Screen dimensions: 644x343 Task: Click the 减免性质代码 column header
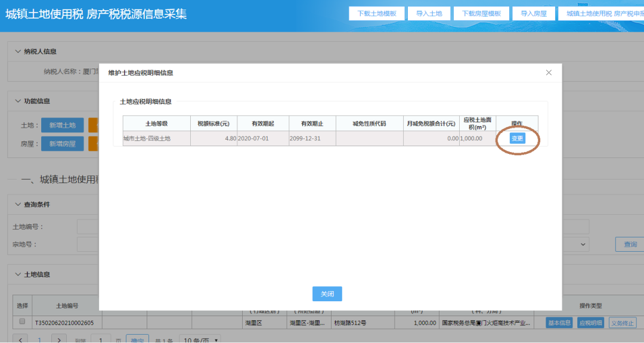[x=369, y=123]
